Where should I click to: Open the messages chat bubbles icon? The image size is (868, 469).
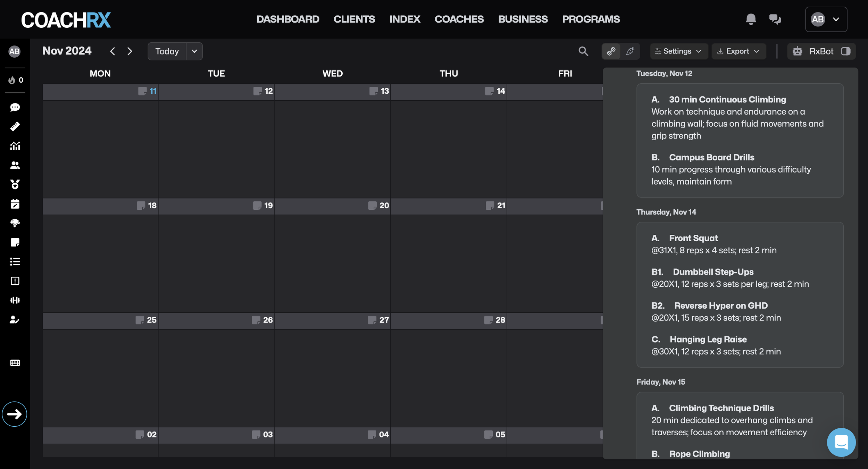click(x=775, y=19)
